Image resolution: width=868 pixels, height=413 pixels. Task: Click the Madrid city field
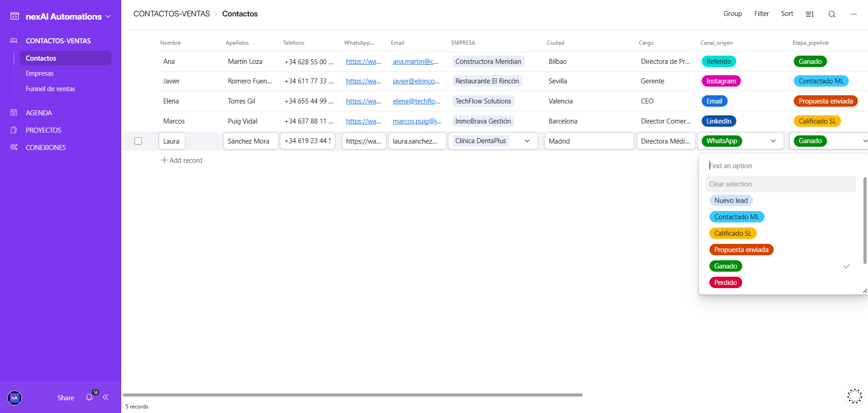(x=589, y=141)
